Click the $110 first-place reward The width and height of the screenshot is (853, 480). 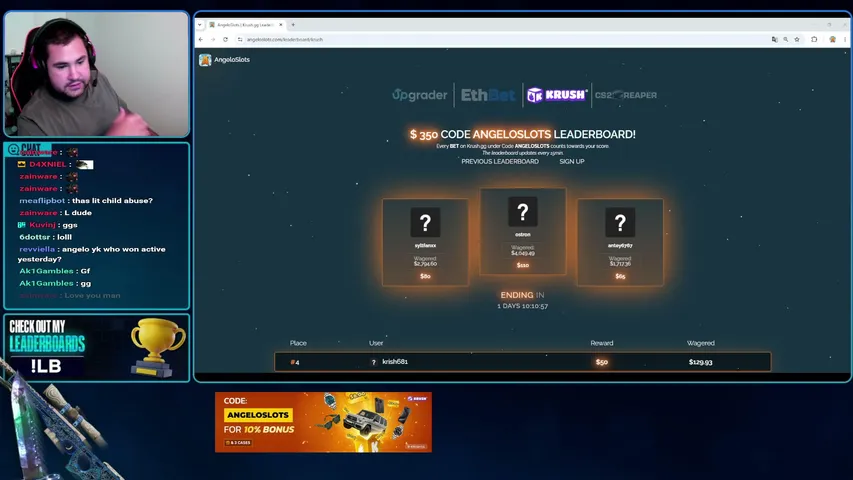[x=523, y=265]
